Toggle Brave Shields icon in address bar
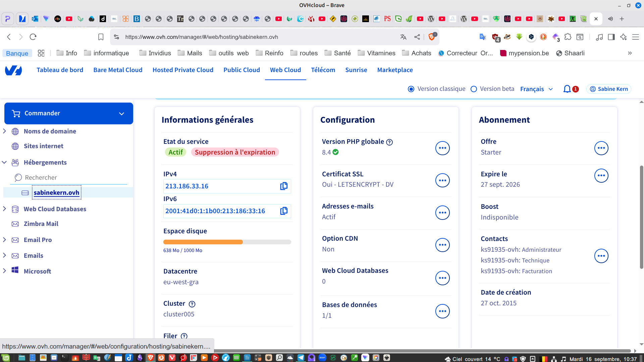Image resolution: width=644 pixels, height=362 pixels. click(x=432, y=37)
